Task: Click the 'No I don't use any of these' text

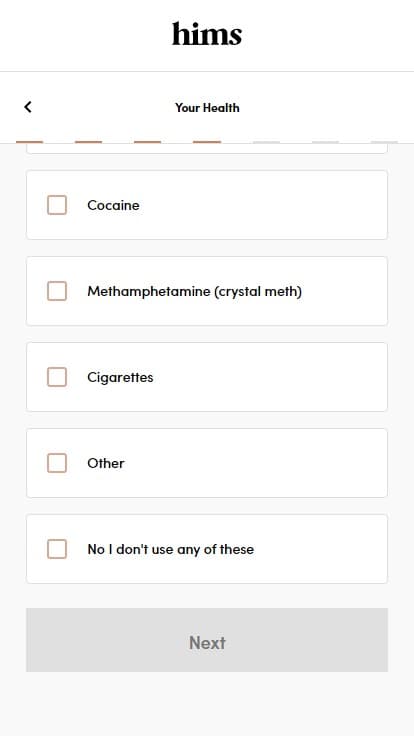Action: pos(170,549)
